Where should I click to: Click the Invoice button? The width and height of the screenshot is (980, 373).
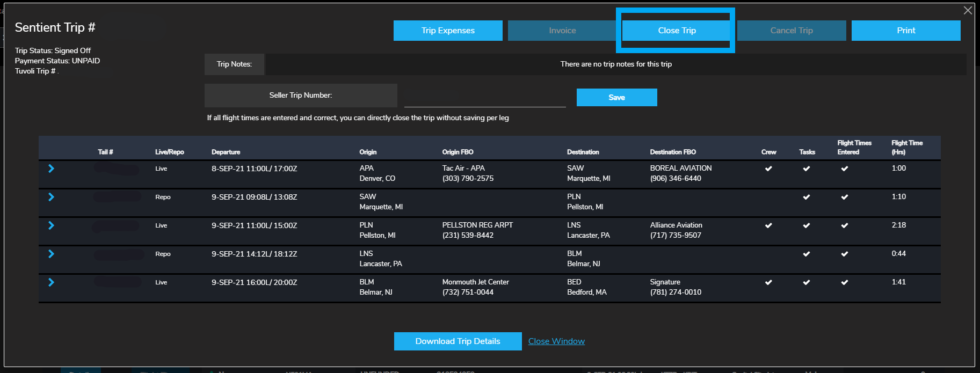(x=562, y=31)
